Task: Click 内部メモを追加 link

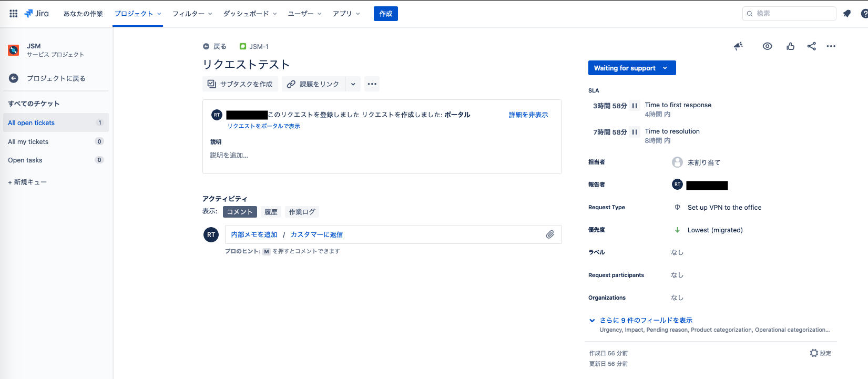Action: [x=254, y=234]
